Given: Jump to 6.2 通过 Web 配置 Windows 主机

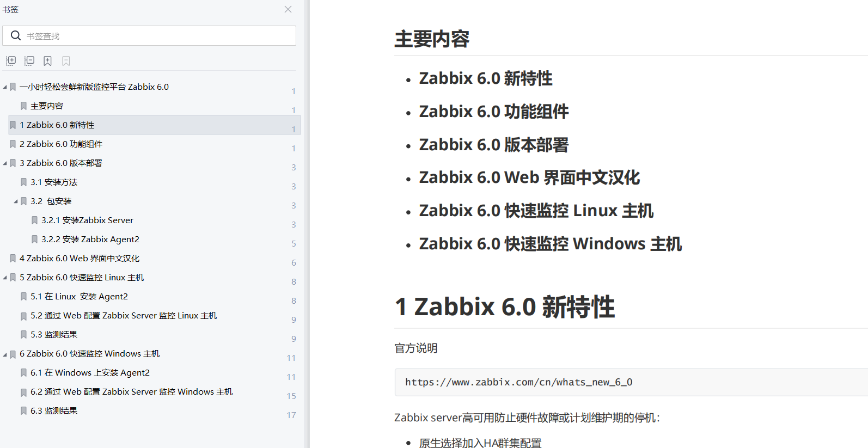Looking at the screenshot, I should point(132,391).
